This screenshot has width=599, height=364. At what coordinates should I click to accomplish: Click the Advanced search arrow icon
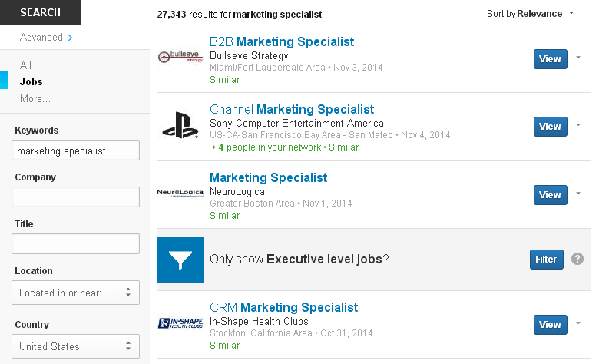pos(70,38)
